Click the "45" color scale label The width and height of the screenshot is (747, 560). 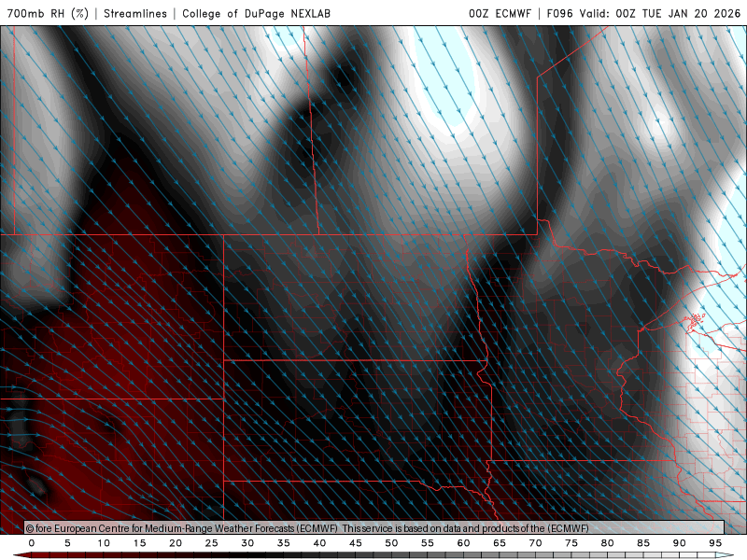[356, 543]
